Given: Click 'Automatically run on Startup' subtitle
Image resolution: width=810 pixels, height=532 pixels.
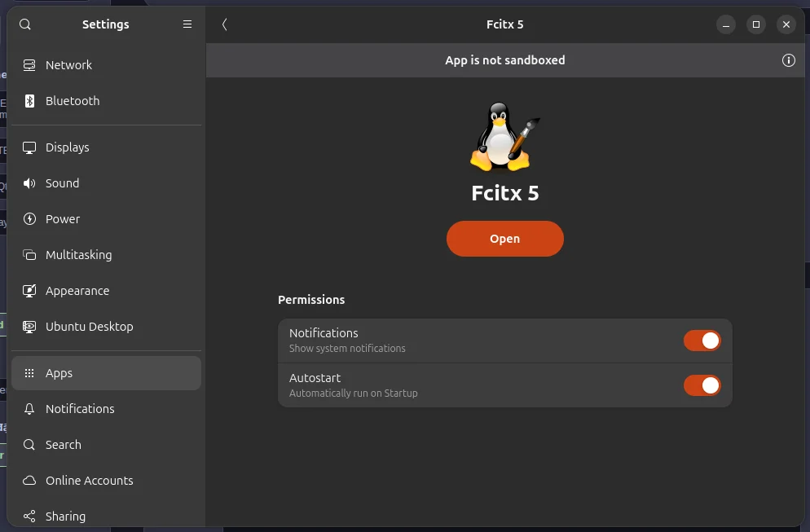Looking at the screenshot, I should [354, 394].
